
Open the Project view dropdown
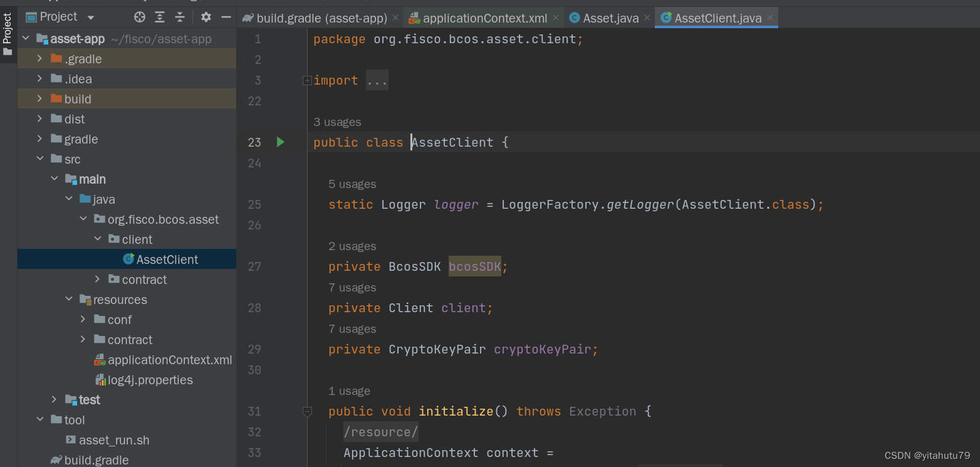pyautogui.click(x=91, y=18)
